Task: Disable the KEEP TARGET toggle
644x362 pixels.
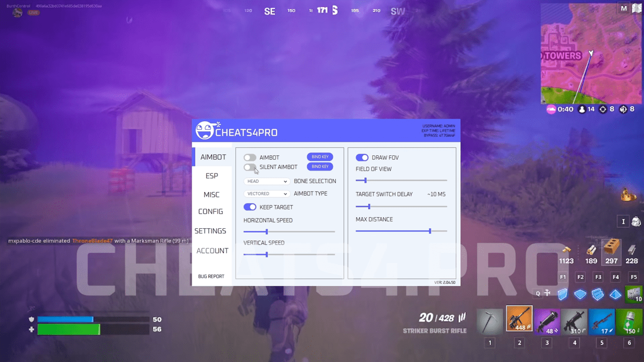Action: tap(250, 207)
